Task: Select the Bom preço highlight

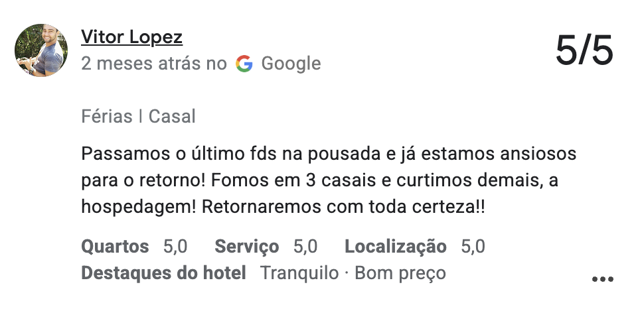Action: click(400, 273)
